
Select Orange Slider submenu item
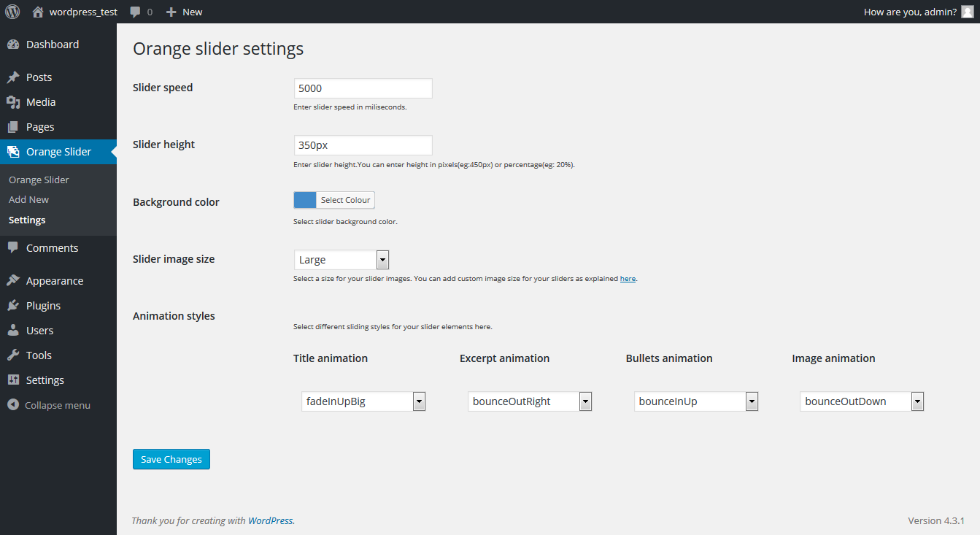point(39,180)
